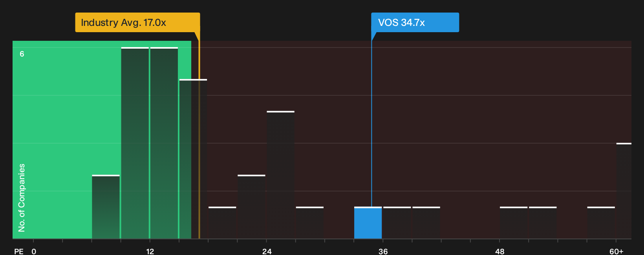
Task: Click the x-axis label 48
Action: pyautogui.click(x=500, y=251)
